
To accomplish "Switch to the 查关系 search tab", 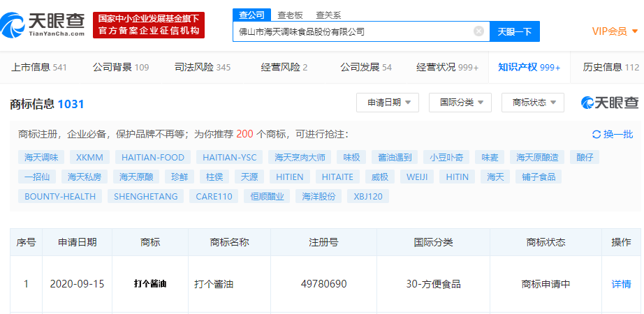I will click(328, 15).
